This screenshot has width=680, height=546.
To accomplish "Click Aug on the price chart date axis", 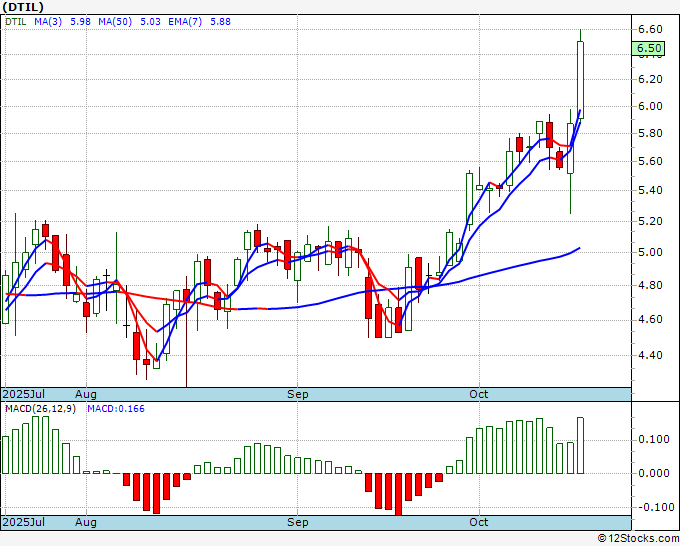I will (x=85, y=394).
